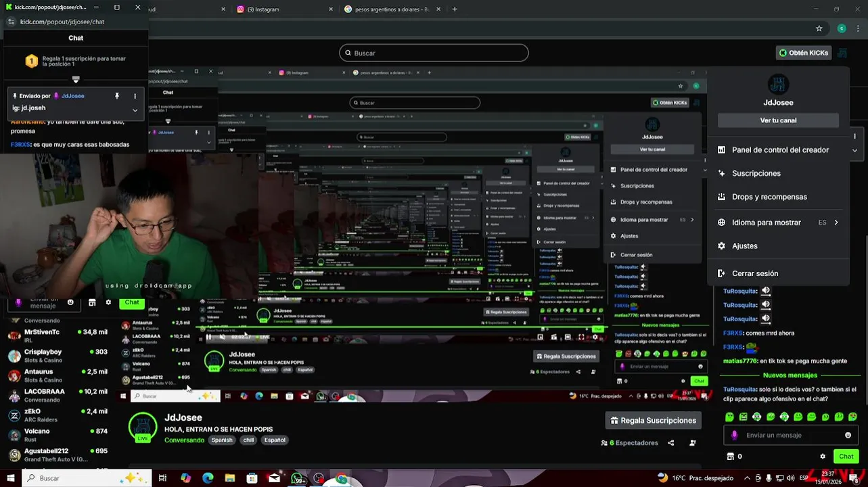Click user icon right of share icon
868x487 pixels.
coord(692,443)
